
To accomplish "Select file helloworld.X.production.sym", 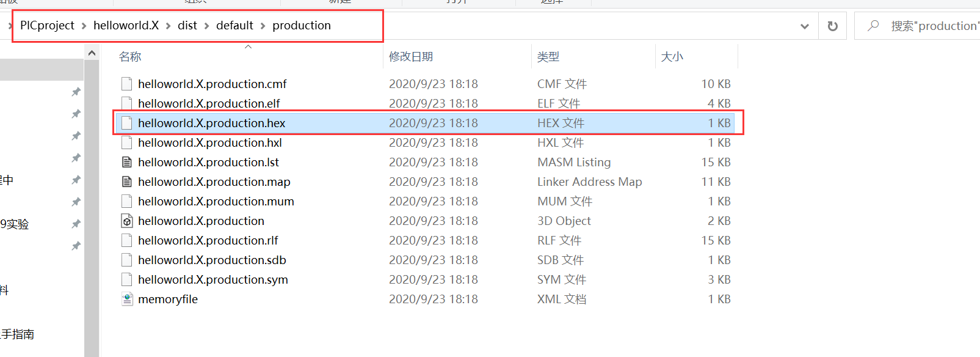I will pyautogui.click(x=213, y=279).
